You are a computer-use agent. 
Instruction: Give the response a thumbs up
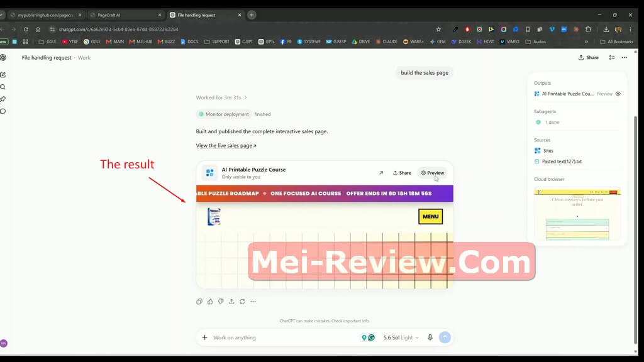210,301
